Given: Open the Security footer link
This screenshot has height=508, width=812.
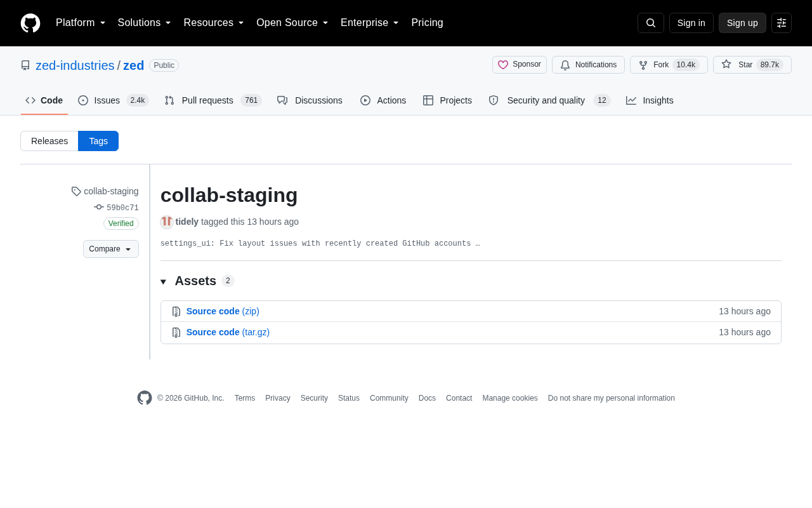Looking at the screenshot, I should pyautogui.click(x=314, y=398).
